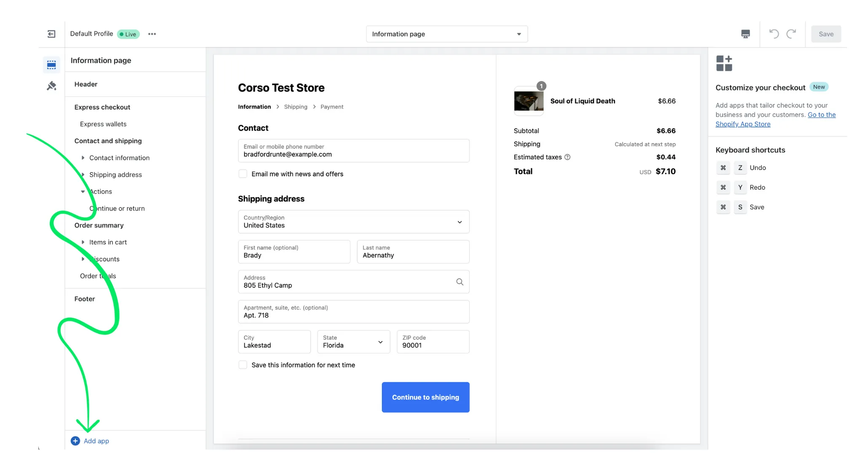Click the address search magnifier icon
This screenshot has height=471, width=868.
(459, 282)
